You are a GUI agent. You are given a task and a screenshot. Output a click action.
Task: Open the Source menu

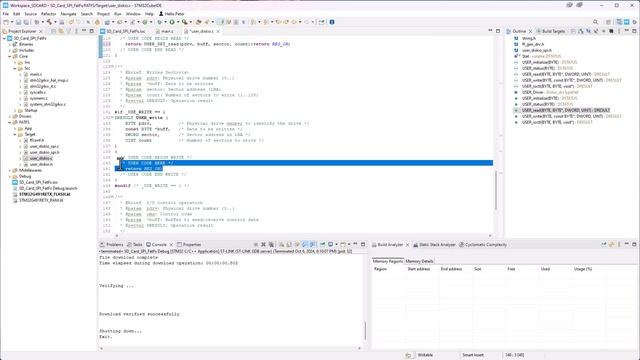pyautogui.click(x=30, y=14)
